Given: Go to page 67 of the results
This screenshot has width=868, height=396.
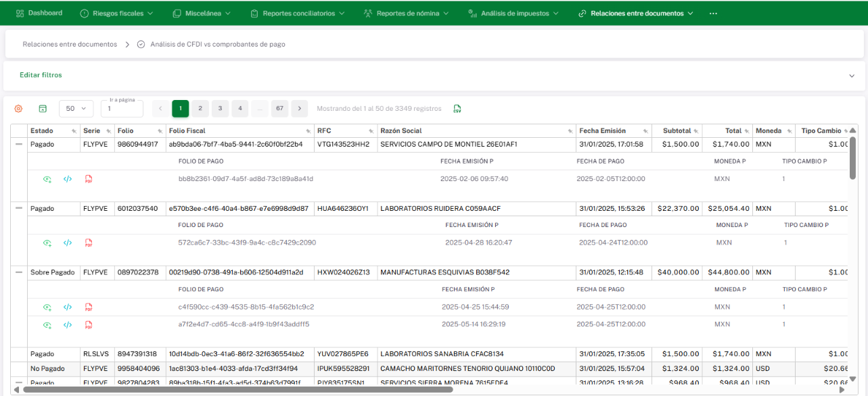Looking at the screenshot, I should click(279, 109).
